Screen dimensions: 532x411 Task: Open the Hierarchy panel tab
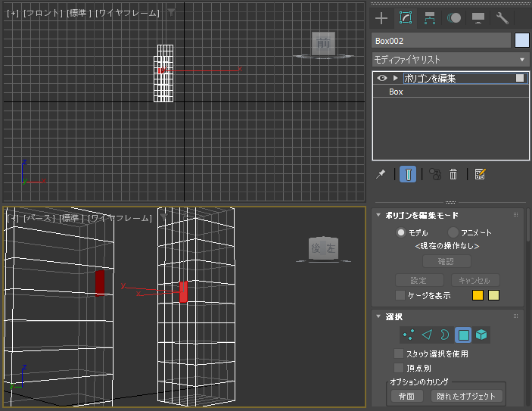coord(430,18)
